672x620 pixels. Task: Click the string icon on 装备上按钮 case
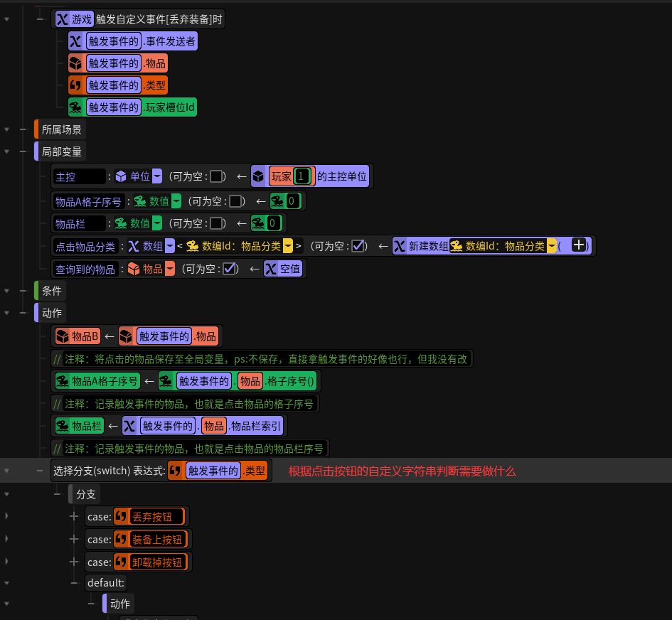[121, 540]
